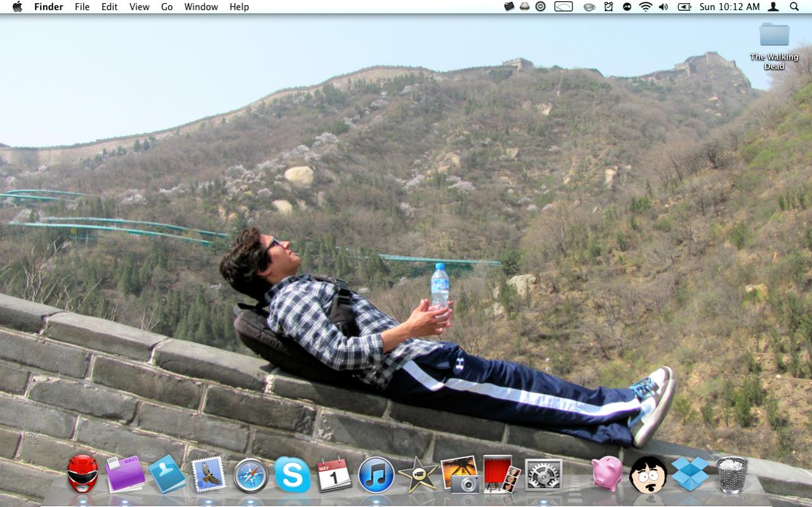Open System Preferences gear icon
This screenshot has height=507, width=812.
coord(543,475)
